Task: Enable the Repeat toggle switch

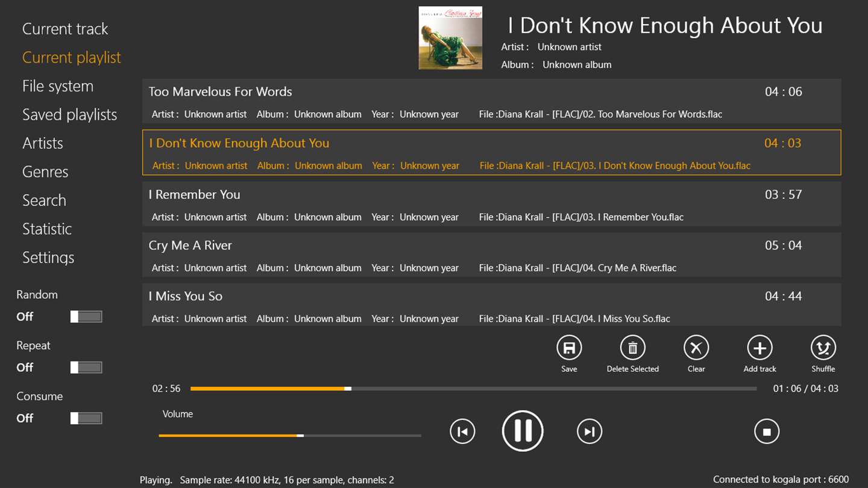Action: coord(86,368)
